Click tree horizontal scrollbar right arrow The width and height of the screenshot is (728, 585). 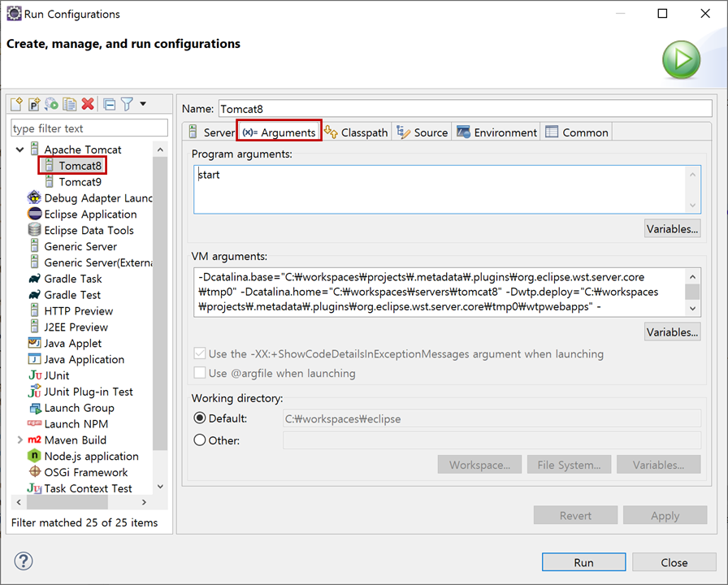[144, 502]
